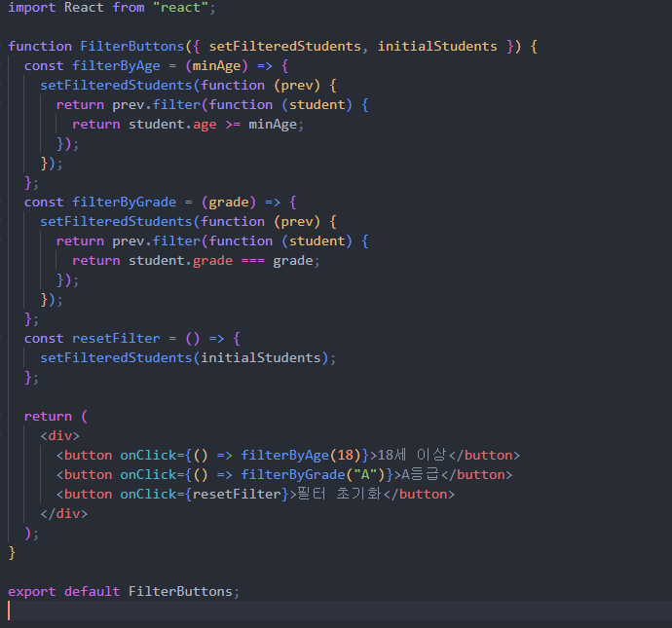672x628 pixels.
Task: Click "FilterButtons" in the function declaration line
Action: pos(132,47)
